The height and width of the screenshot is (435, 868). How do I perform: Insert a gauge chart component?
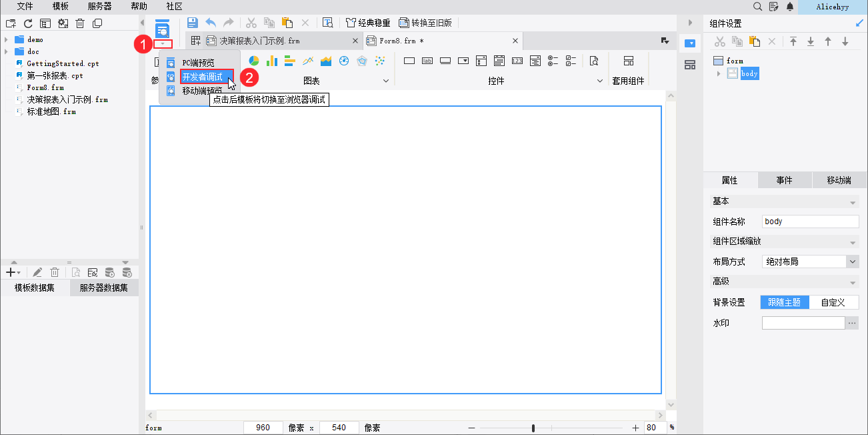pyautogui.click(x=344, y=61)
